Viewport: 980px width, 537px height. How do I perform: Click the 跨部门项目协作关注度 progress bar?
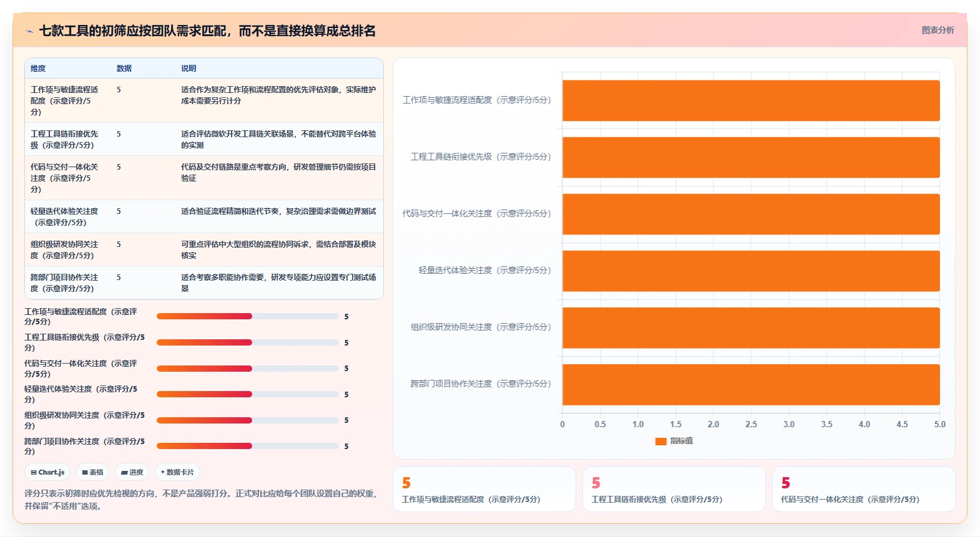(247, 446)
